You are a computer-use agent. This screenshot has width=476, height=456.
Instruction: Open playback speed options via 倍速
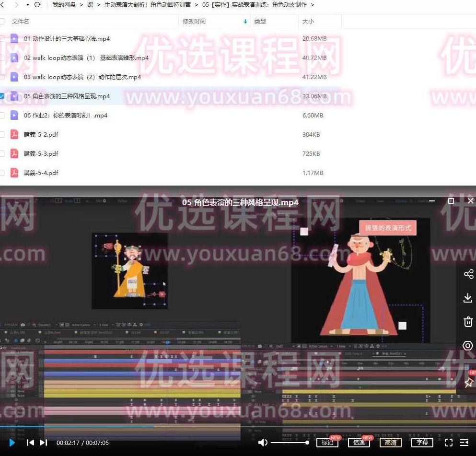click(359, 443)
